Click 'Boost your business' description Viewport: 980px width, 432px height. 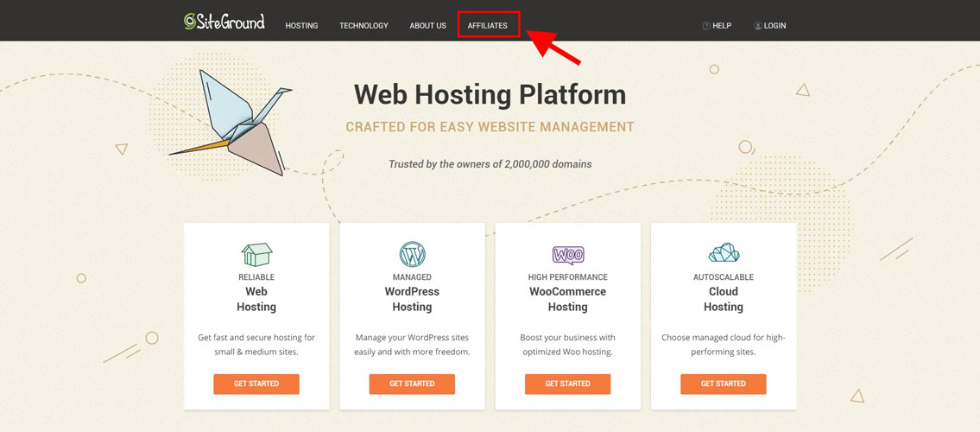[x=567, y=345]
